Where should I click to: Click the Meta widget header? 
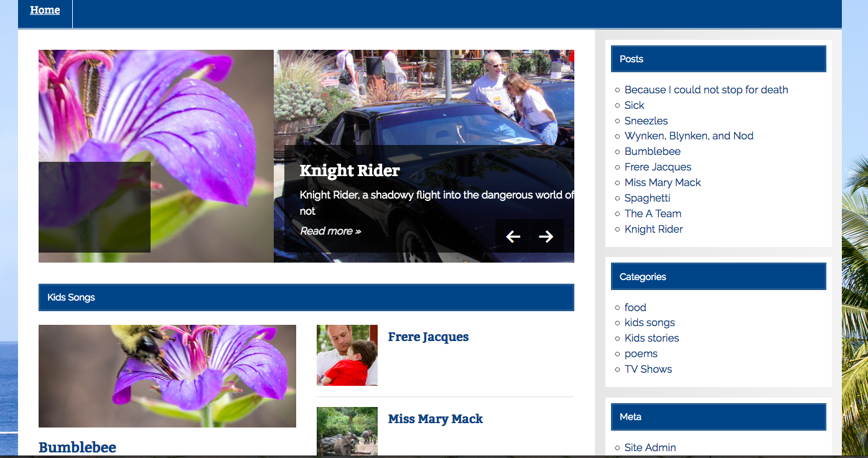719,417
